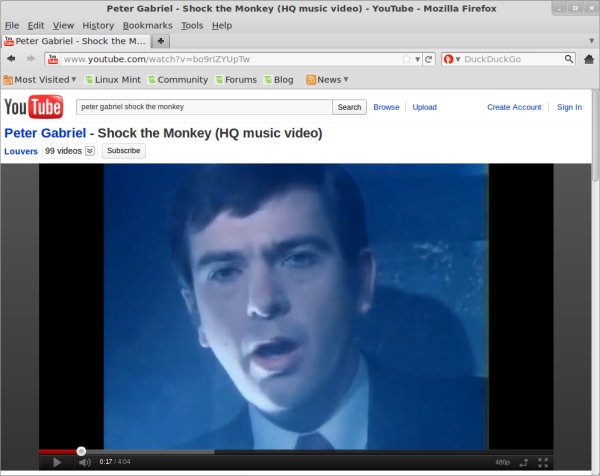Screen dimensions: 600x476
Task: Click the red video progress bar
Action: click(60, 451)
